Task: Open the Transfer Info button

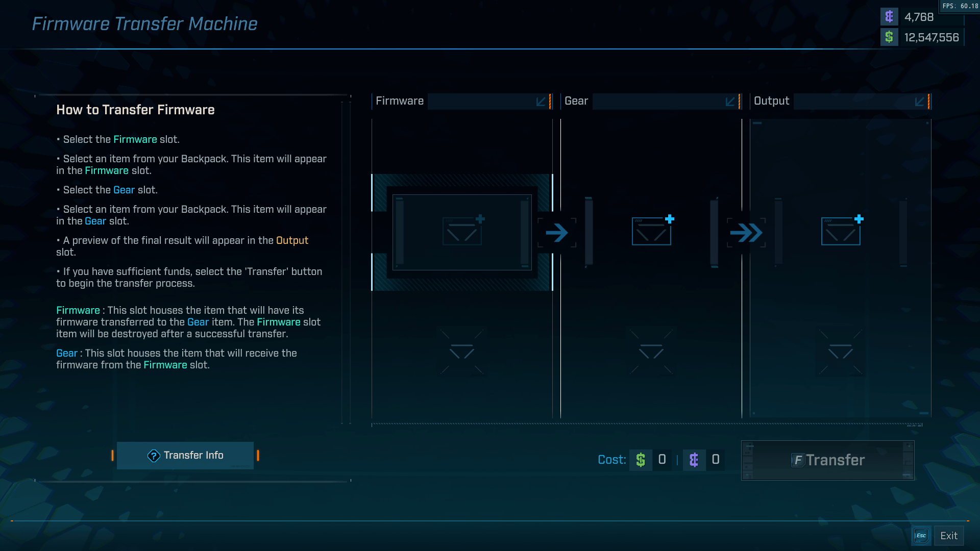Action: 185,455
